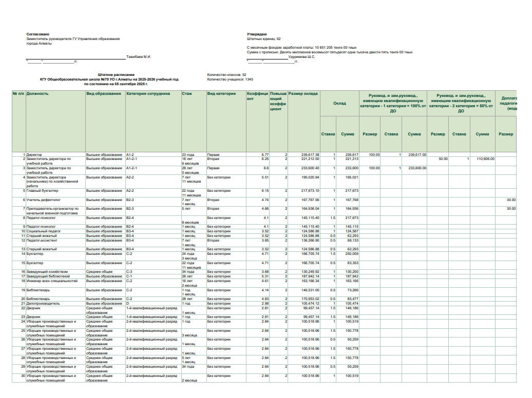532x398 pixels.
Task: Click the 'Вид категории' column header
Action: (x=222, y=94)
